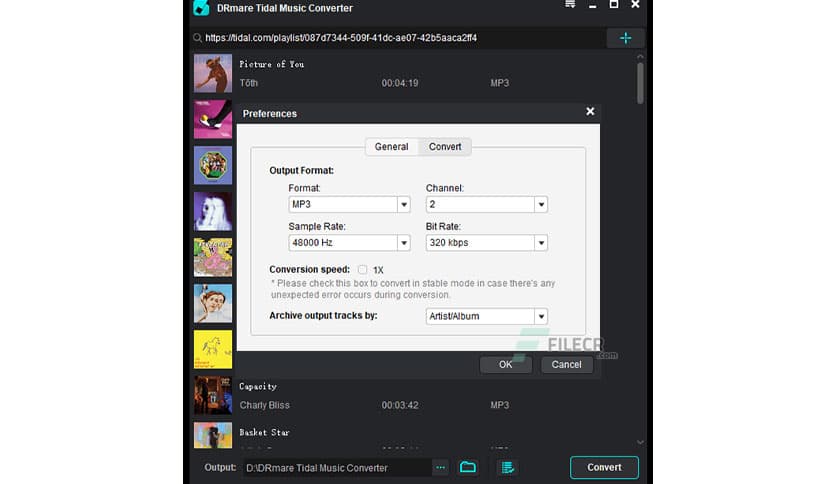
Task: Enable the 1X conversion speed checkbox
Action: pos(363,269)
